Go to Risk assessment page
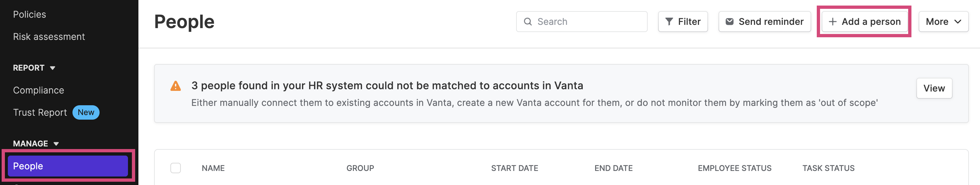 (x=49, y=37)
